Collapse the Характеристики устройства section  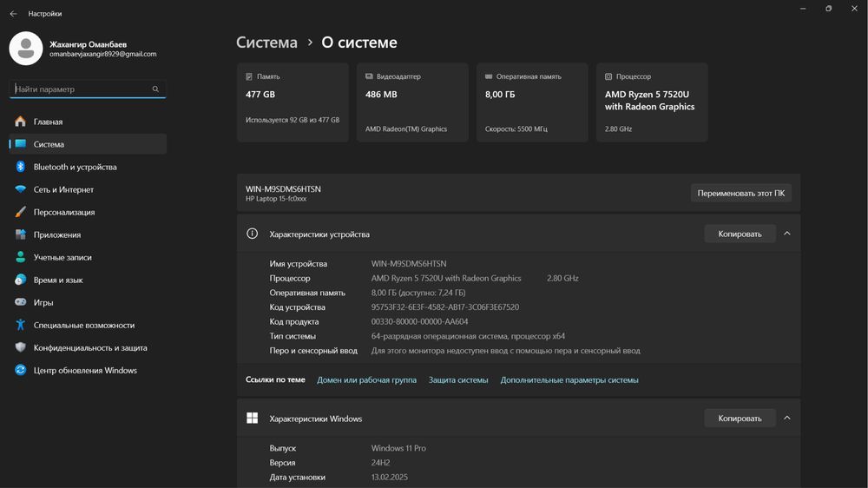[787, 234]
